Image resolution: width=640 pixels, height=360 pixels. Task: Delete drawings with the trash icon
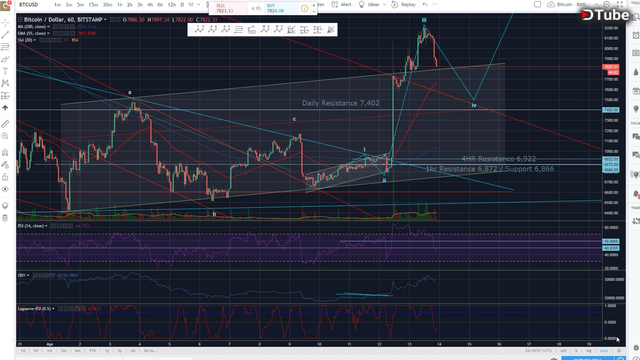(x=5, y=218)
